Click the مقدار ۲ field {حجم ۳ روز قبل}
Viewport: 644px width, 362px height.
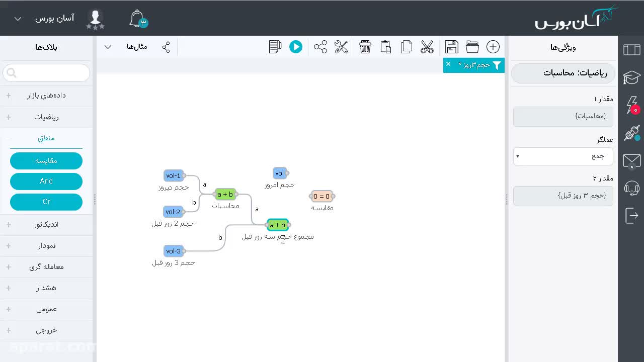(x=563, y=196)
